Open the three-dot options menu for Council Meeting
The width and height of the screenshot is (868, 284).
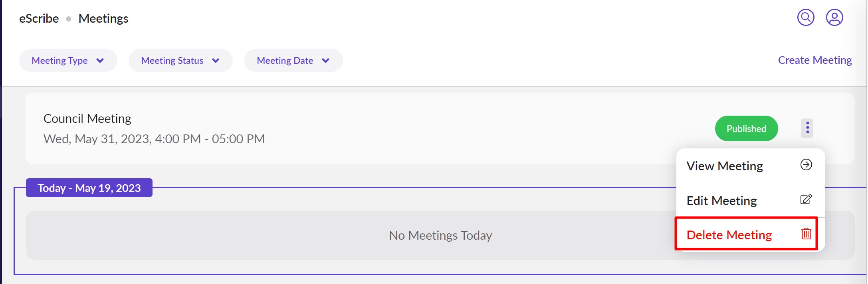pyautogui.click(x=807, y=128)
